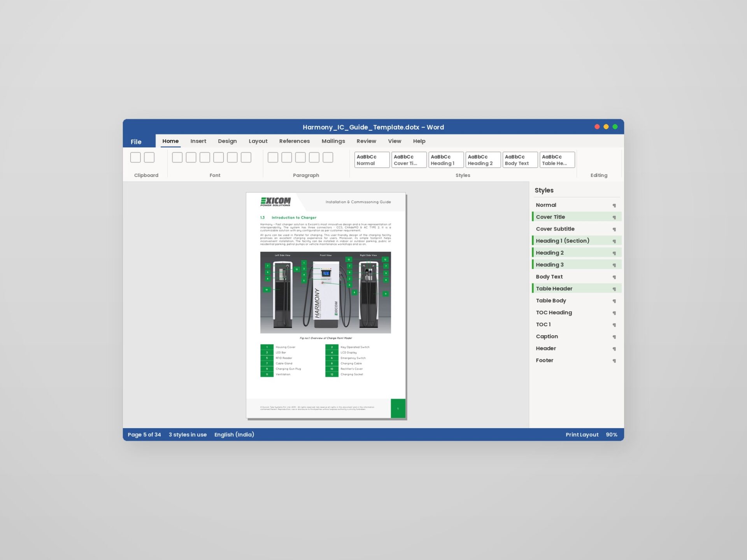
Task: Click the LCD Display legend entry
Action: tap(349, 353)
